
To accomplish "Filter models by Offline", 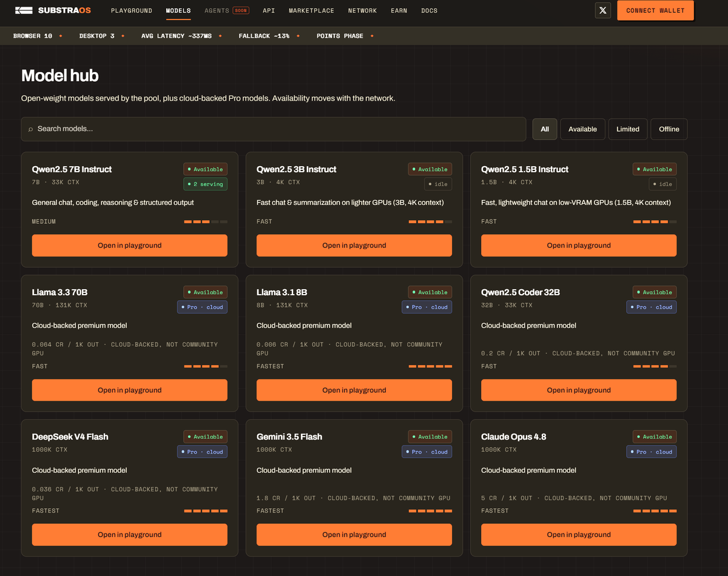I will (x=669, y=129).
